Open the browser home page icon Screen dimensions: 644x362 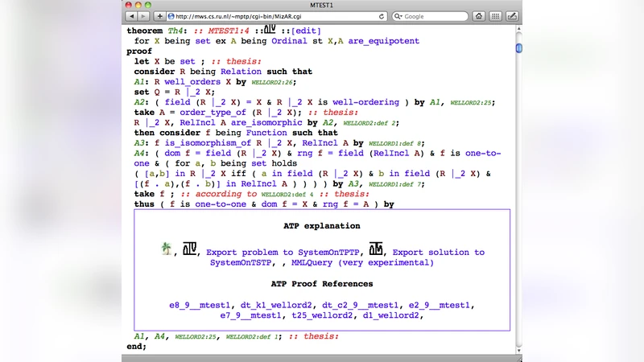click(x=479, y=16)
